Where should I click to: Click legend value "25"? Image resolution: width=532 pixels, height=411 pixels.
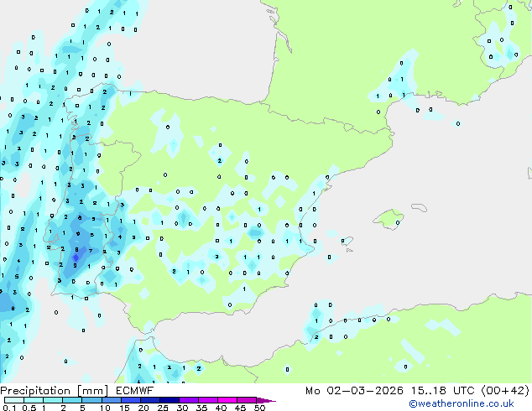(x=163, y=408)
